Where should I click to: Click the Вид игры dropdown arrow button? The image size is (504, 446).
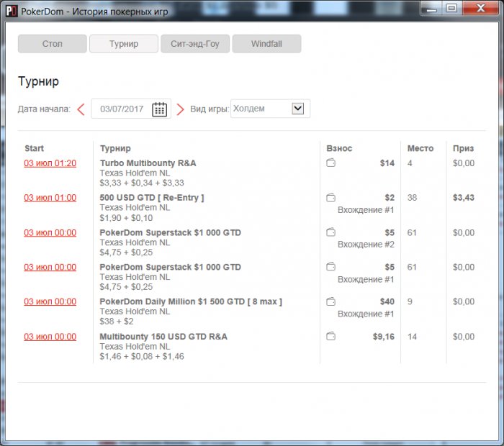point(297,108)
